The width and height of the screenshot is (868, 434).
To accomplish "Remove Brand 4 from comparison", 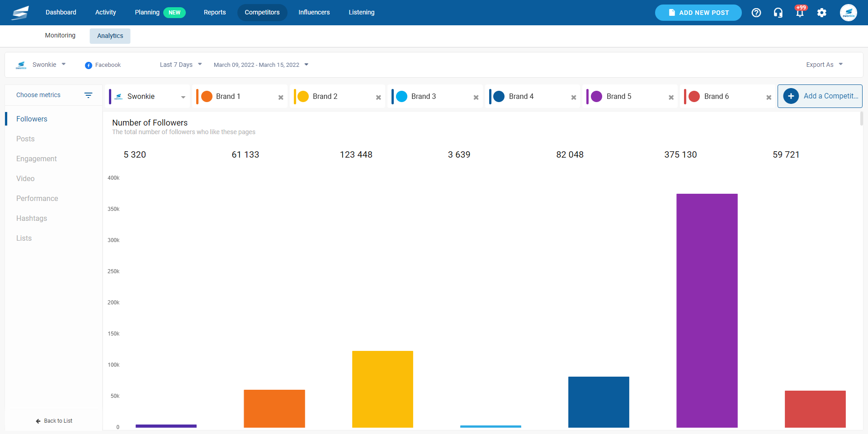I will coord(574,98).
